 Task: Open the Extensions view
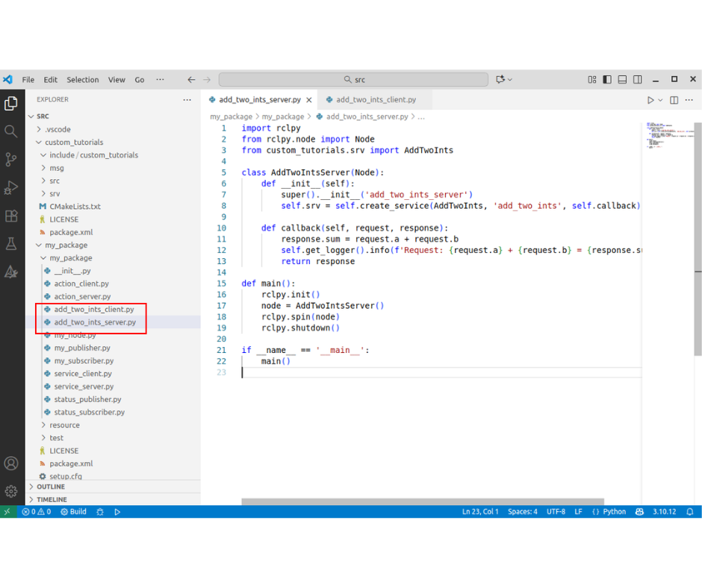[11, 216]
